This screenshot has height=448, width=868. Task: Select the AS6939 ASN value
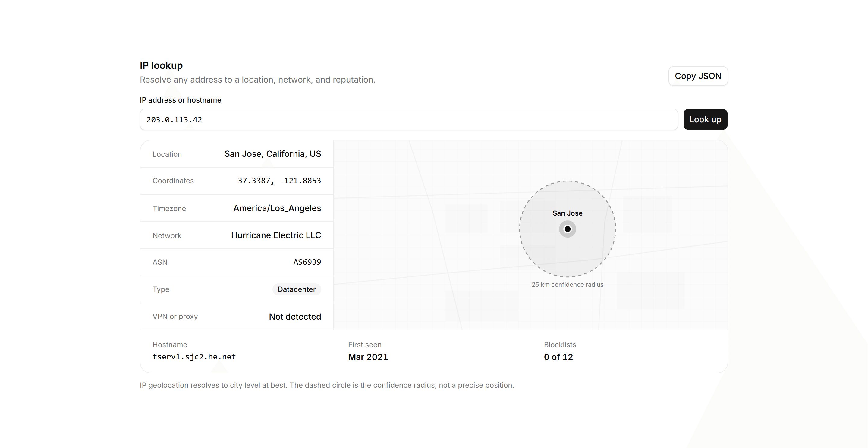tap(307, 262)
